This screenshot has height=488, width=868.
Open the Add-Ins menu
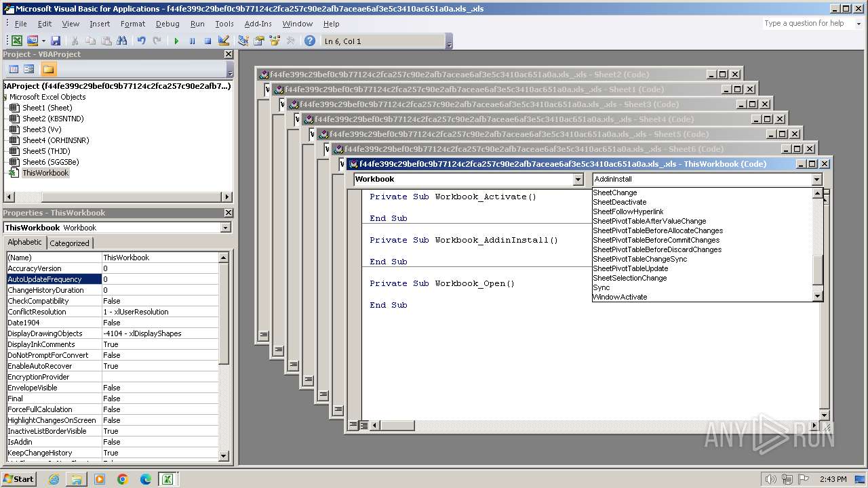click(x=258, y=24)
